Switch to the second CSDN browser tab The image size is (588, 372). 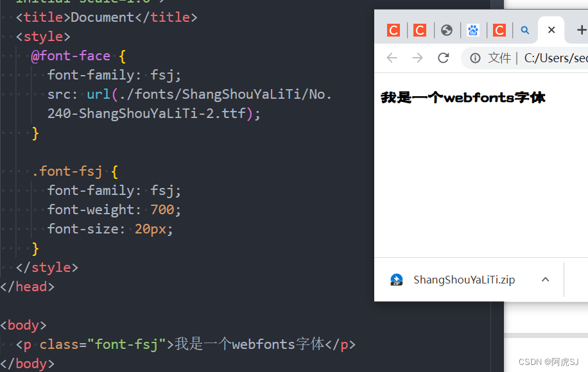(420, 30)
